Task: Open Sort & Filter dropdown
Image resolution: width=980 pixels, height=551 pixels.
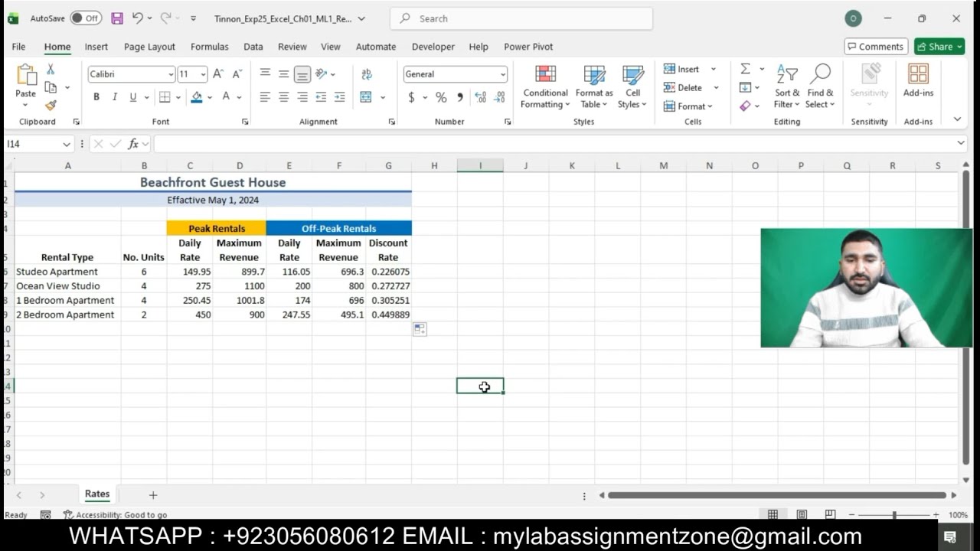Action: (x=787, y=86)
